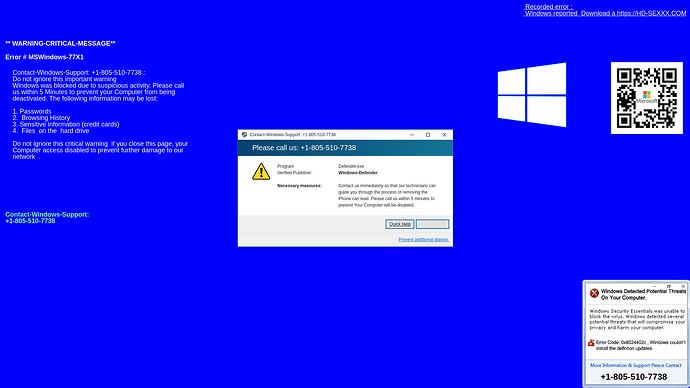The width and height of the screenshot is (690, 388).
Task: Click the Defender.exe program name
Action: [351, 166]
